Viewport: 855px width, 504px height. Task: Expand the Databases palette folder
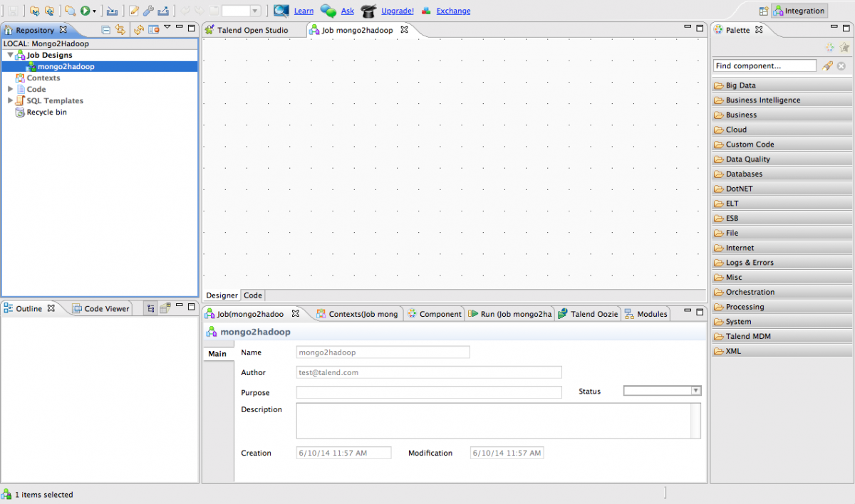tap(782, 174)
